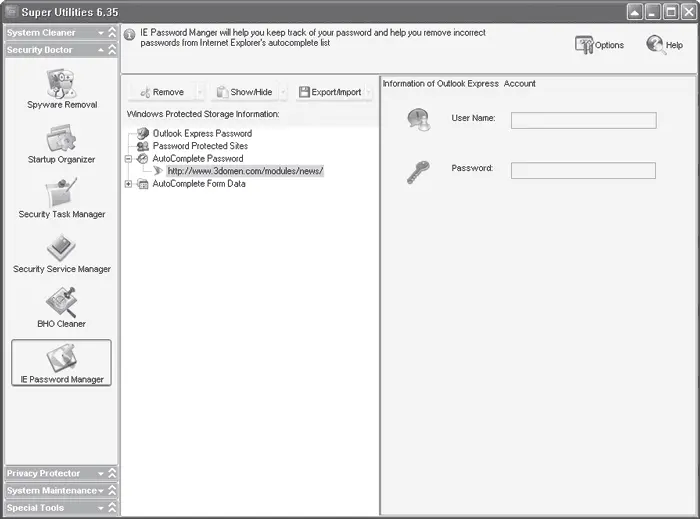Select the Security Service Manager icon
The height and width of the screenshot is (519, 700).
coord(61,246)
